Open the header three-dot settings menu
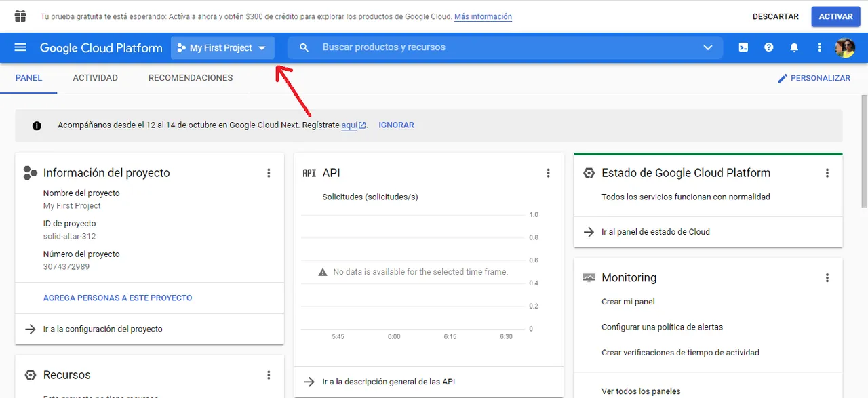 tap(820, 47)
